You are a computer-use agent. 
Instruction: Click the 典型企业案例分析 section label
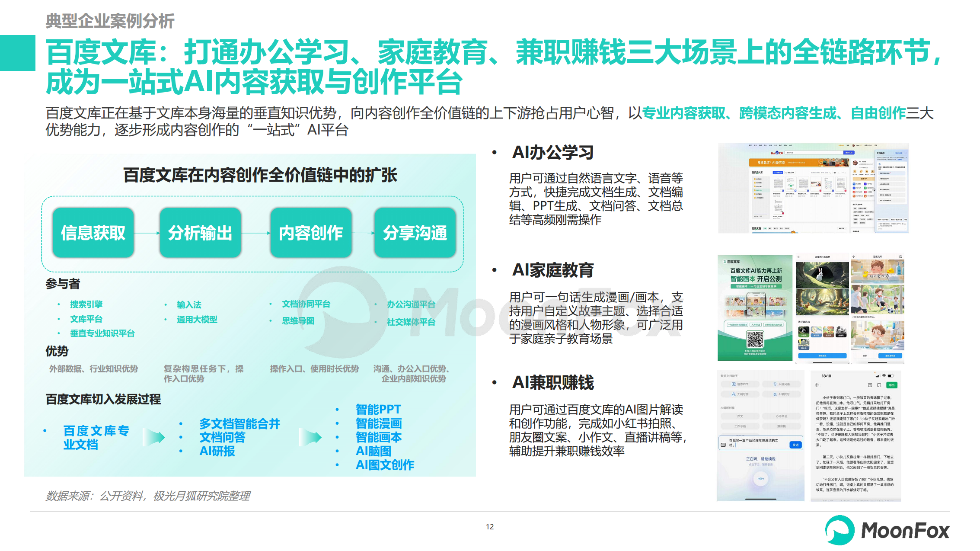click(x=110, y=21)
